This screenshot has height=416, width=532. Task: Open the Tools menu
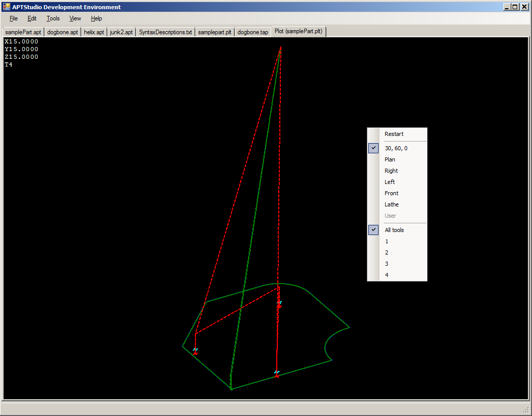(x=53, y=18)
